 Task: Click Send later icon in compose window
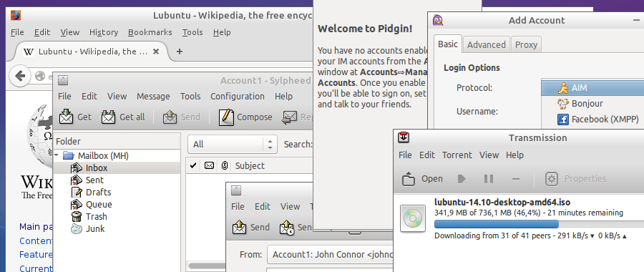pyautogui.click(x=287, y=227)
